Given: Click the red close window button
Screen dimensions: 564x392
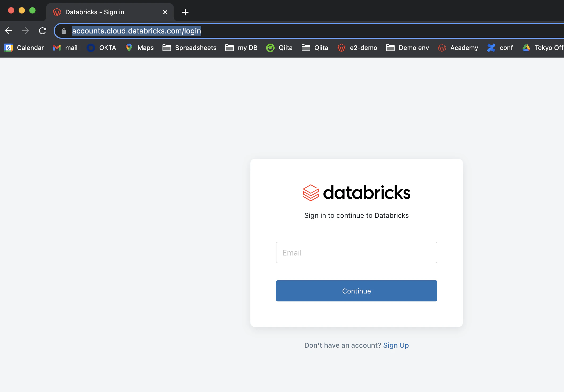Looking at the screenshot, I should coord(11,10).
